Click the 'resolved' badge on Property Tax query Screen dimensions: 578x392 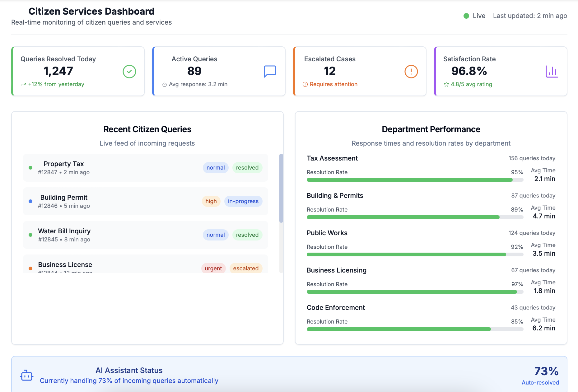click(x=247, y=168)
